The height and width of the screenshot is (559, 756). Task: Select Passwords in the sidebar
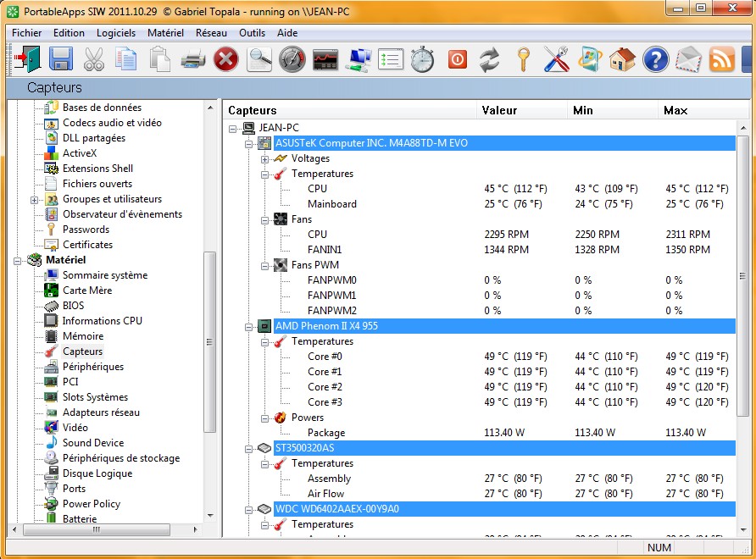click(86, 230)
